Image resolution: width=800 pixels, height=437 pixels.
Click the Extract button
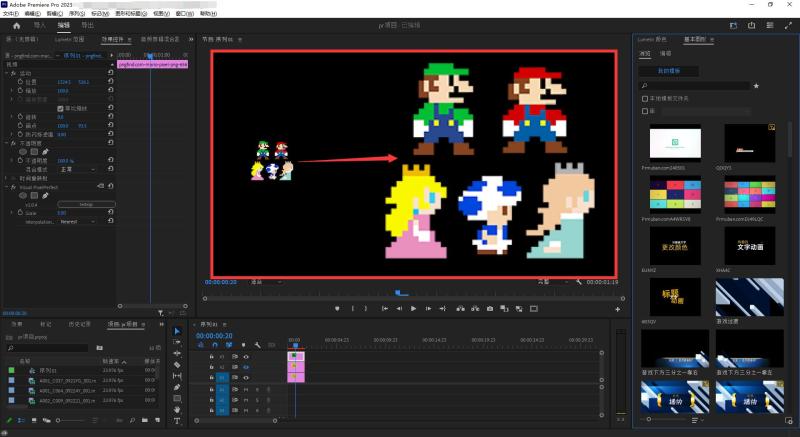pos(475,309)
